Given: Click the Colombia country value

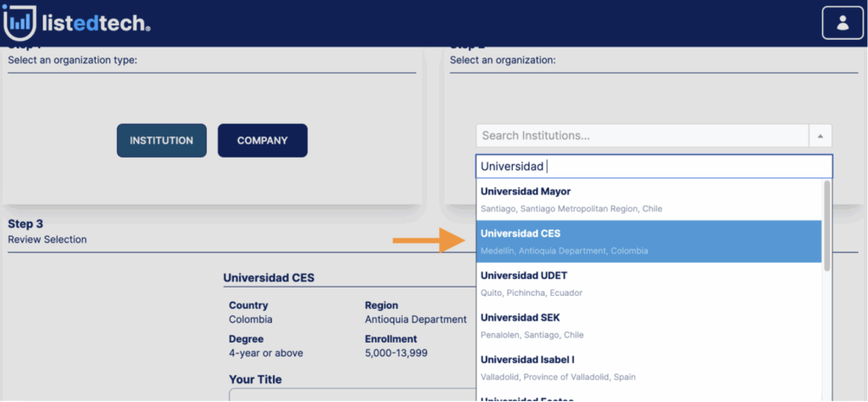Looking at the screenshot, I should click(x=251, y=320).
